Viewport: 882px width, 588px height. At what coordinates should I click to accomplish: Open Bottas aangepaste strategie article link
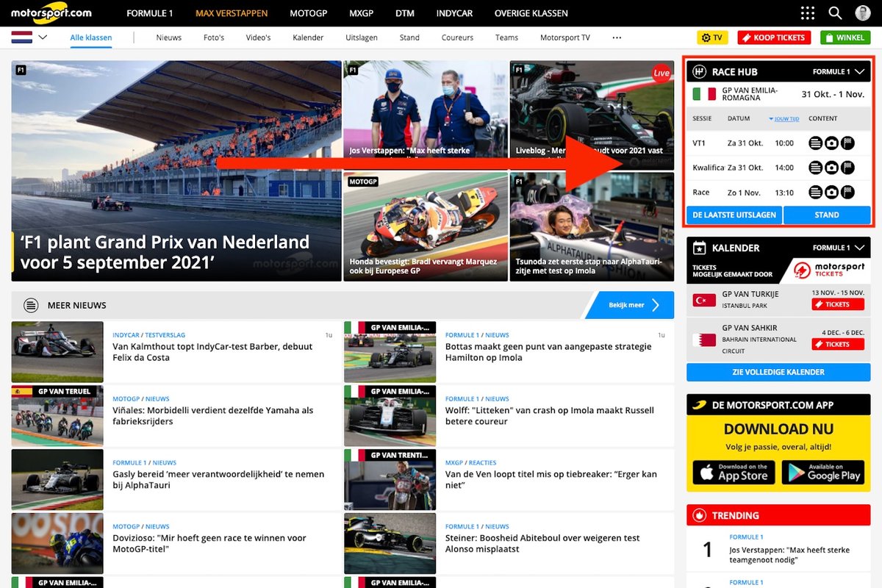(x=548, y=352)
